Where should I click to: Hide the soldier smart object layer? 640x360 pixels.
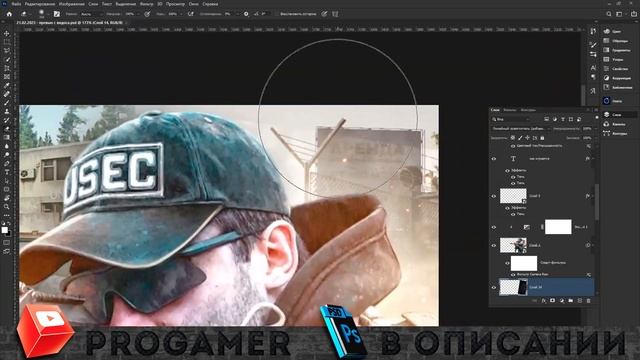[x=493, y=245]
